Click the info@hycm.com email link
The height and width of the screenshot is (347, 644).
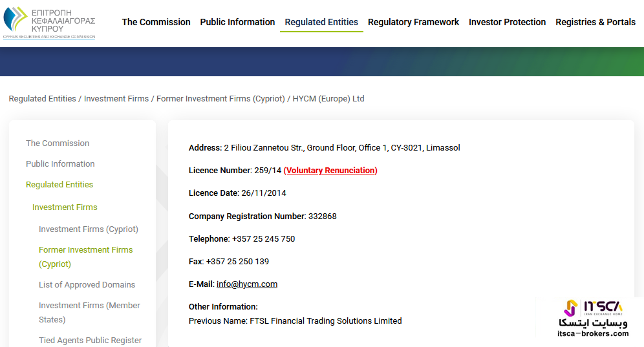(x=247, y=284)
